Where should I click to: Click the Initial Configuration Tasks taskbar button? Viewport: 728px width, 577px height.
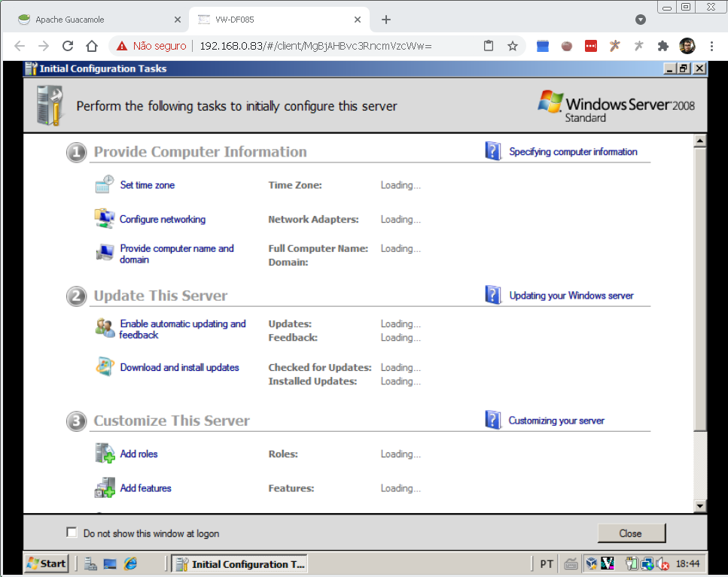click(239, 564)
